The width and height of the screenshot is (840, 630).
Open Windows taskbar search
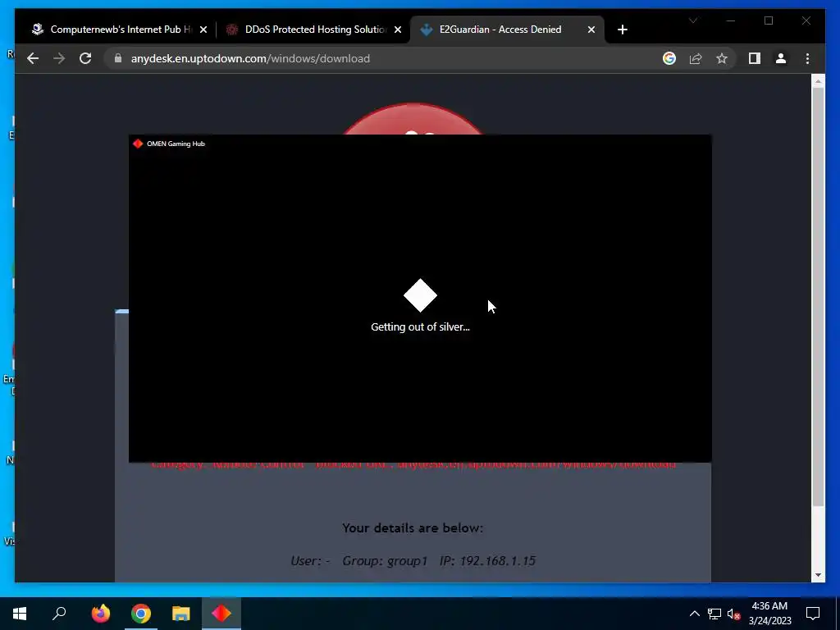[x=59, y=614]
